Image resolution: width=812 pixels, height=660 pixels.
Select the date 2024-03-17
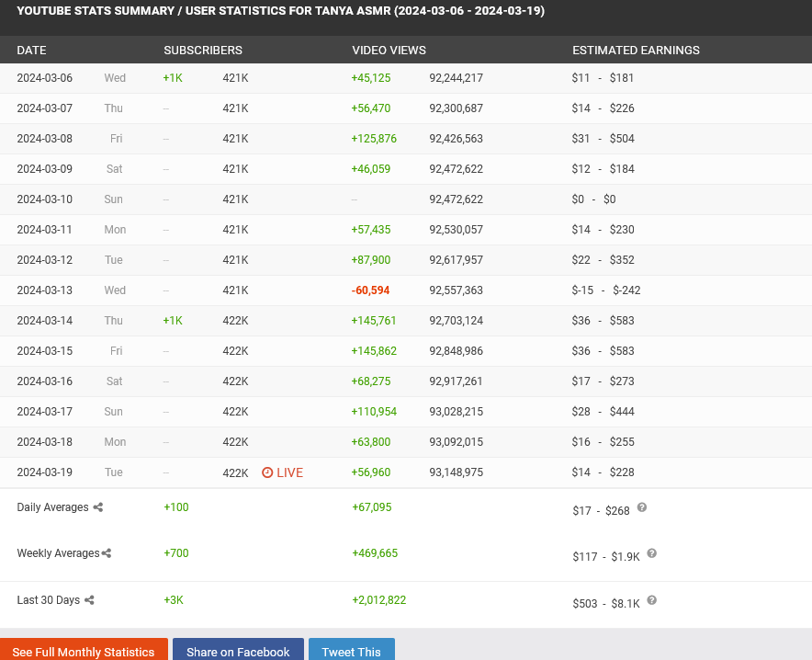[x=44, y=411]
